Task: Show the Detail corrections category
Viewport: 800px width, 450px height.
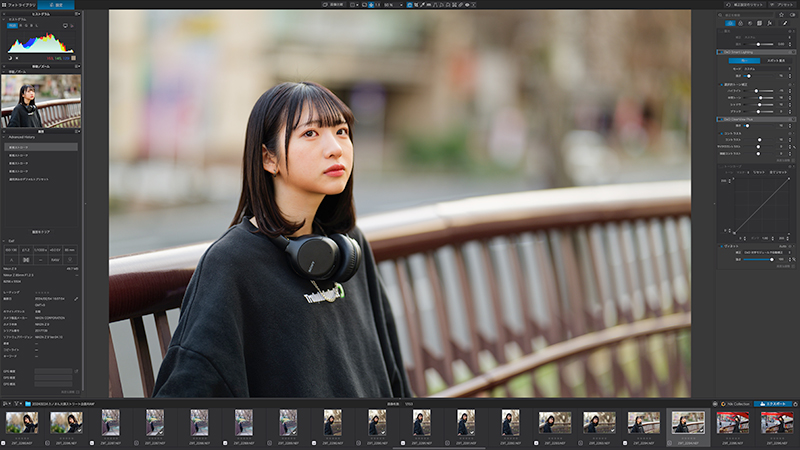Action: coord(750,23)
